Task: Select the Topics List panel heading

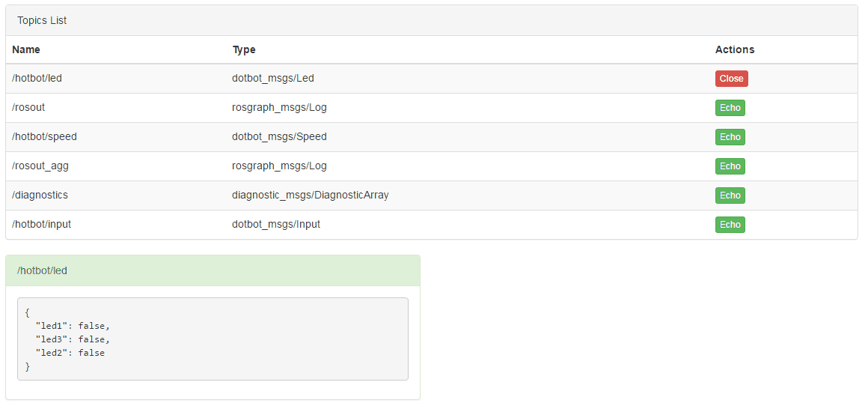Action: 42,20
